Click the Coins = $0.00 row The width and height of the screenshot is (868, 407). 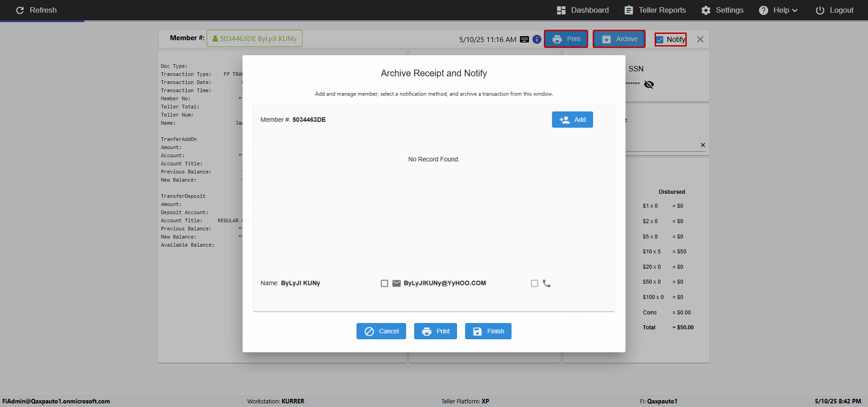667,313
